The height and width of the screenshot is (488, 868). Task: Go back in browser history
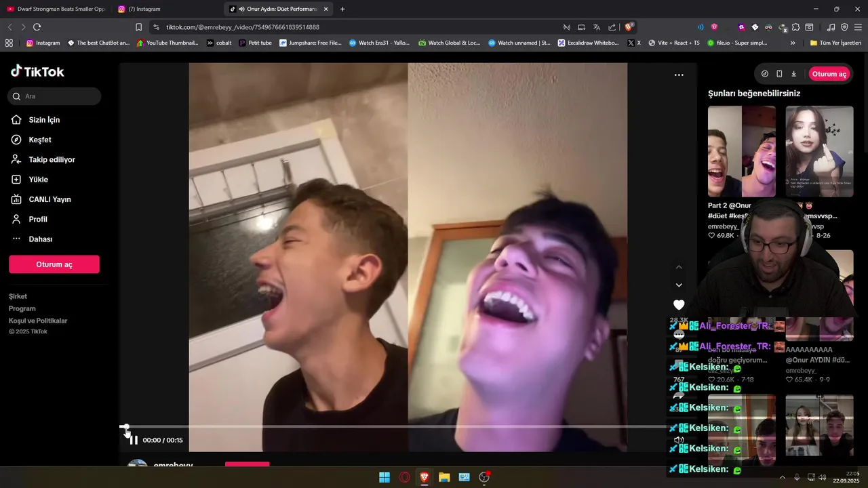click(9, 27)
